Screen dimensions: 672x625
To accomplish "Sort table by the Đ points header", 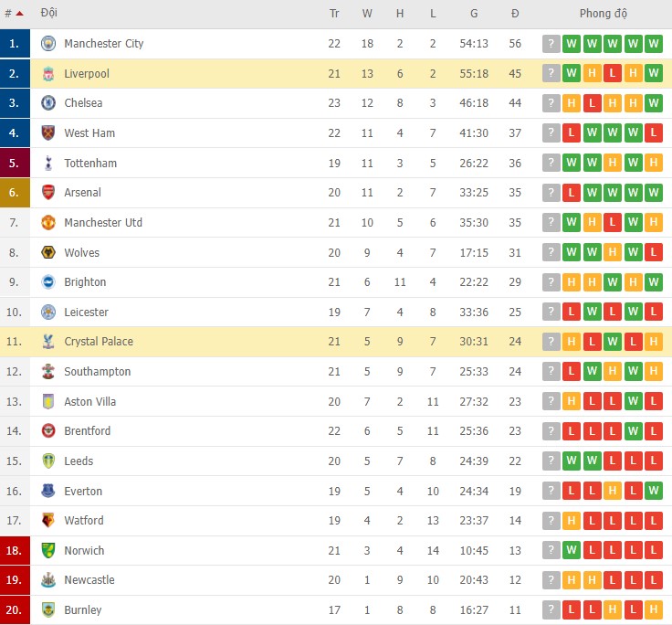I will click(515, 14).
